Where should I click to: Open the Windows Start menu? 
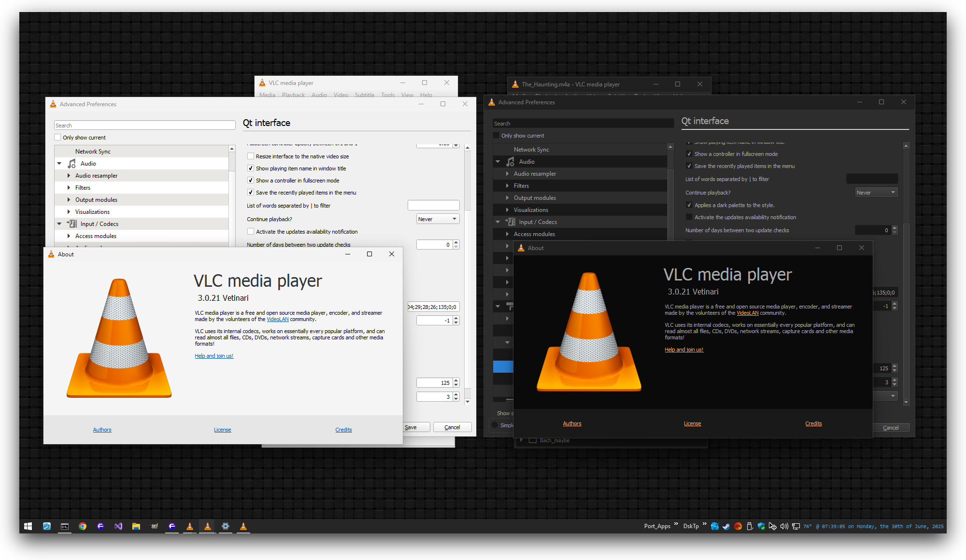(x=28, y=526)
